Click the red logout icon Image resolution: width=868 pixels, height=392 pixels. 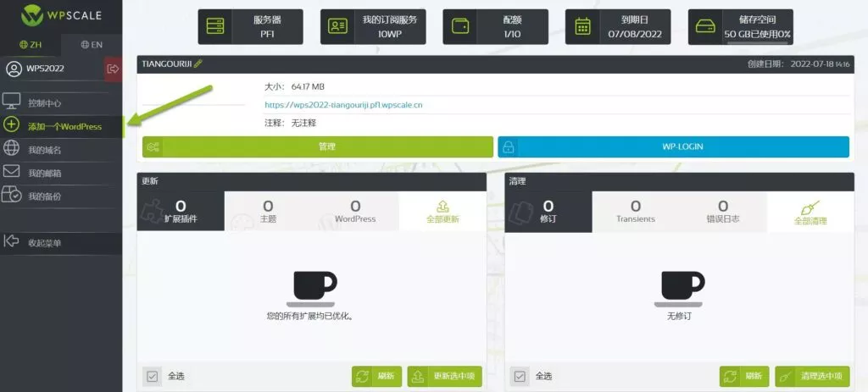[x=113, y=69]
